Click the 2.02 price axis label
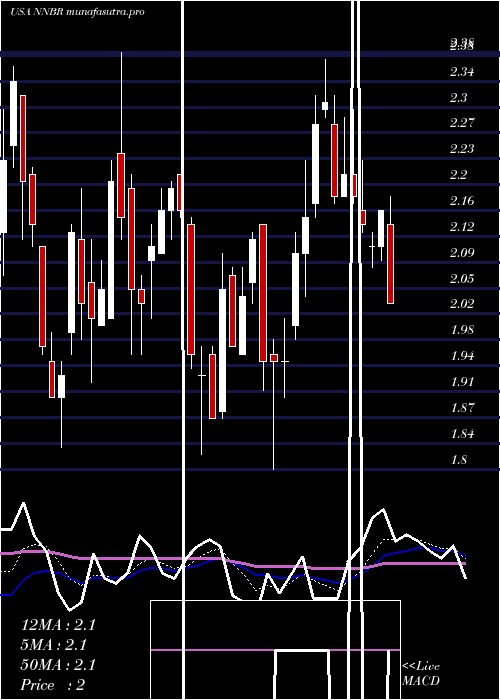Image resolution: width=500 pixels, height=700 pixels. [462, 304]
